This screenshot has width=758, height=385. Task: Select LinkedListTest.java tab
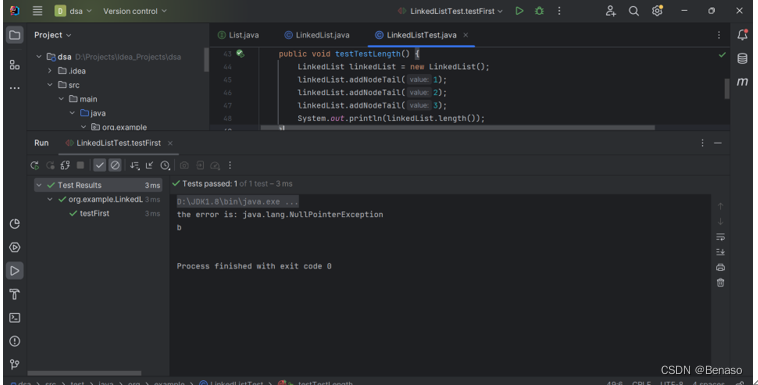(416, 35)
